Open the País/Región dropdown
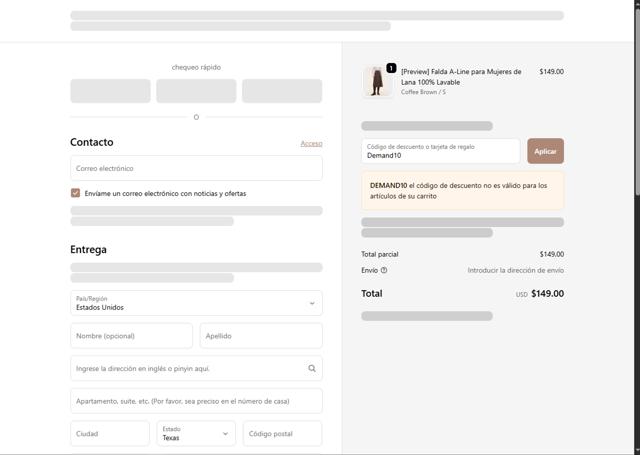Image resolution: width=640 pixels, height=455 pixels. (x=196, y=303)
